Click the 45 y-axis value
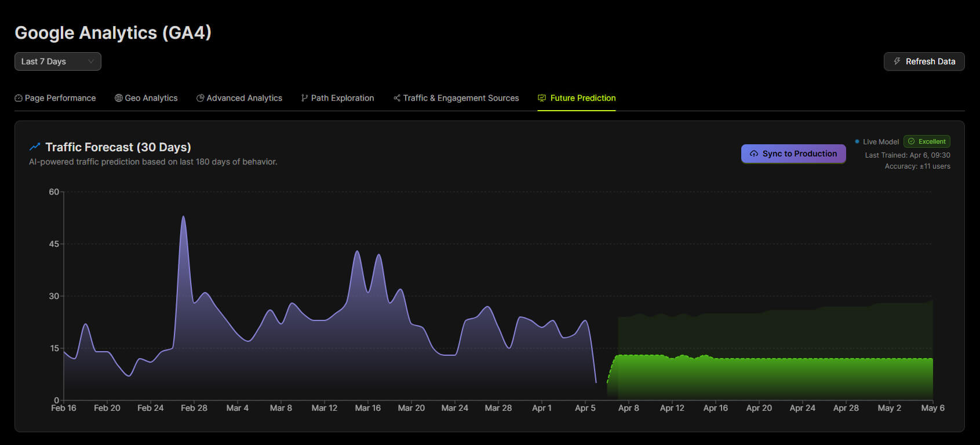The height and width of the screenshot is (445, 980). coord(54,244)
